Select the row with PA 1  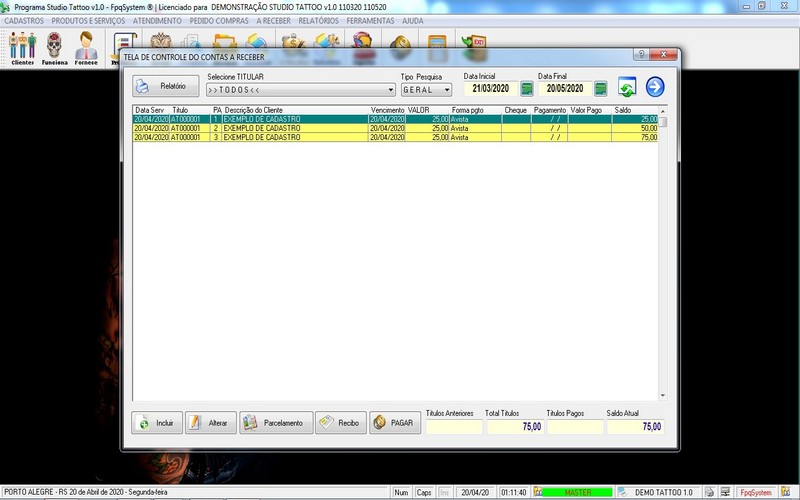(395, 119)
